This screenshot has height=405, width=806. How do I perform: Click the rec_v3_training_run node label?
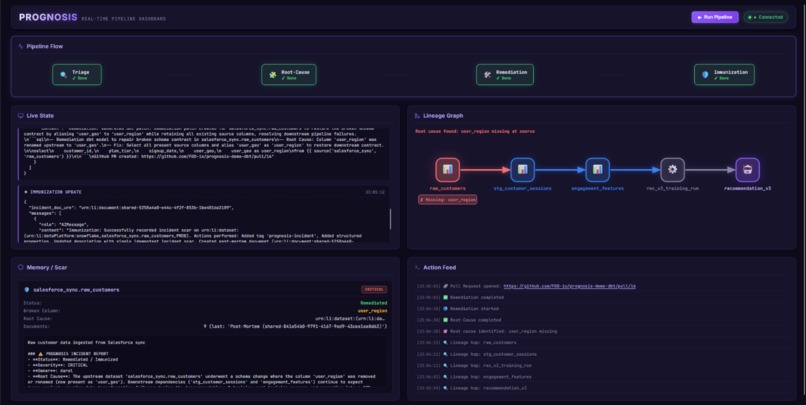pyautogui.click(x=672, y=189)
